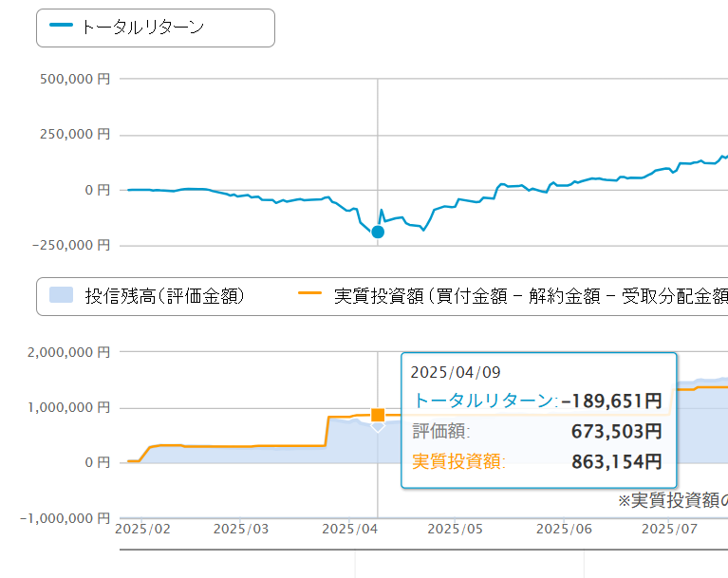Click the 863,154円 実質投資額 value in tooltip
Image resolution: width=728 pixels, height=578 pixels.
point(616,461)
